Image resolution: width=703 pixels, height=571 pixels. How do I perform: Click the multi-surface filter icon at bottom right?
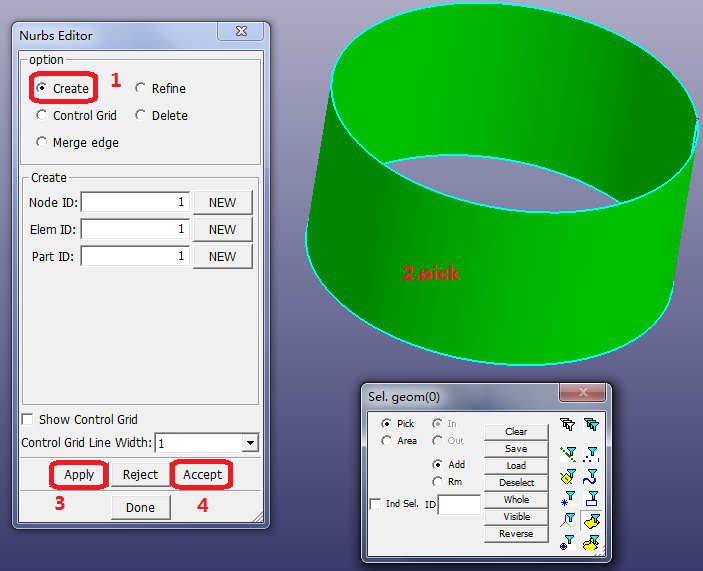[592, 542]
